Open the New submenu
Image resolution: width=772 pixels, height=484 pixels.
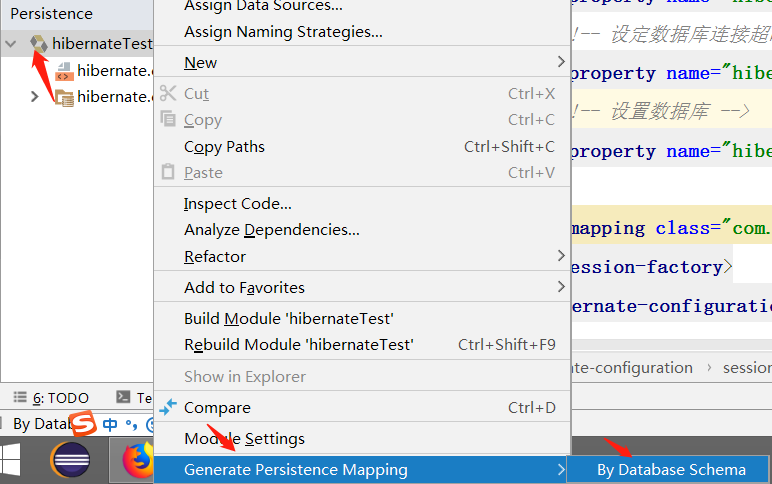click(x=200, y=62)
